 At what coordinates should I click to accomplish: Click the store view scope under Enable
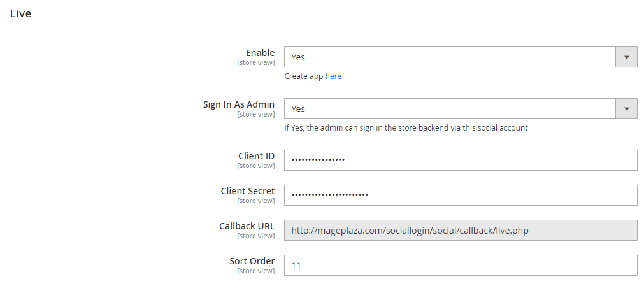pyautogui.click(x=255, y=63)
